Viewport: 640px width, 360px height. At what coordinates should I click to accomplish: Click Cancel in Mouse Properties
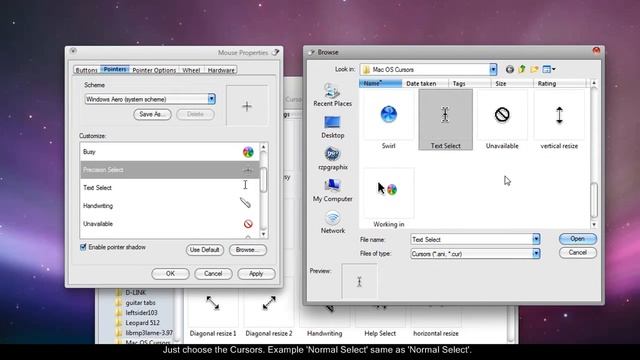click(x=213, y=273)
